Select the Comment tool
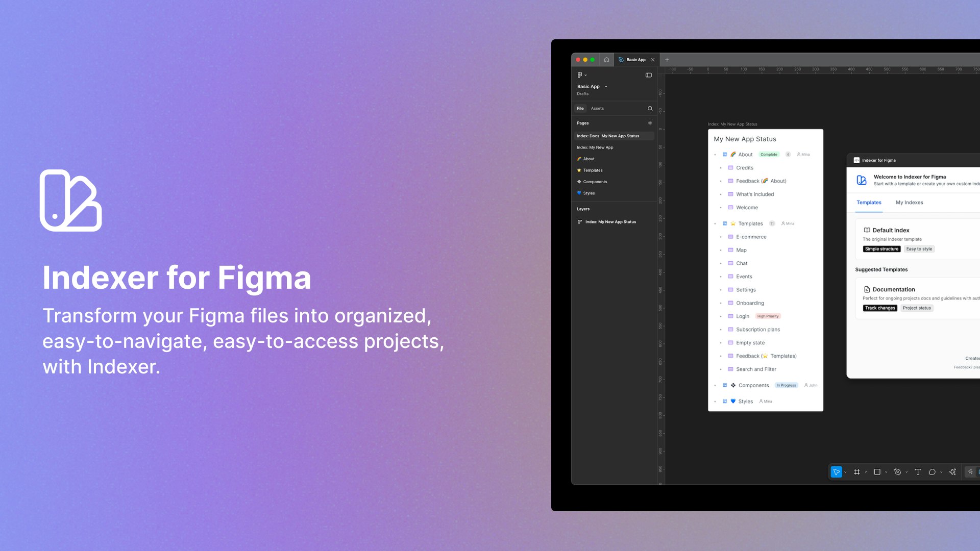The height and width of the screenshot is (551, 980). 933,472
